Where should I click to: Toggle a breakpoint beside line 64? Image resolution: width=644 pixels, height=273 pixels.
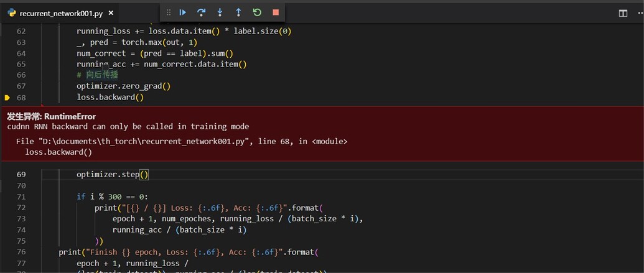click(x=7, y=53)
